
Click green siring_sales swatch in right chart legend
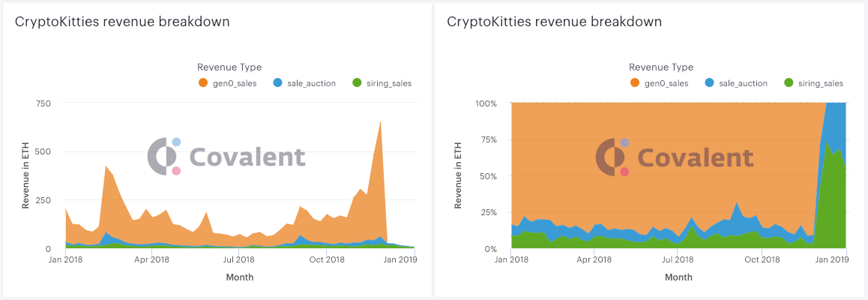pyautogui.click(x=789, y=83)
